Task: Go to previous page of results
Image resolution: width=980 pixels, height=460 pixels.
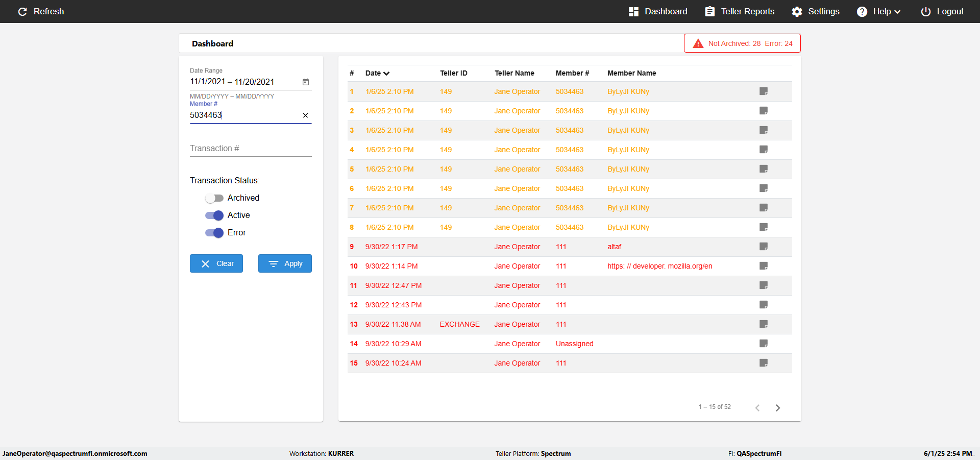Action: [757, 407]
